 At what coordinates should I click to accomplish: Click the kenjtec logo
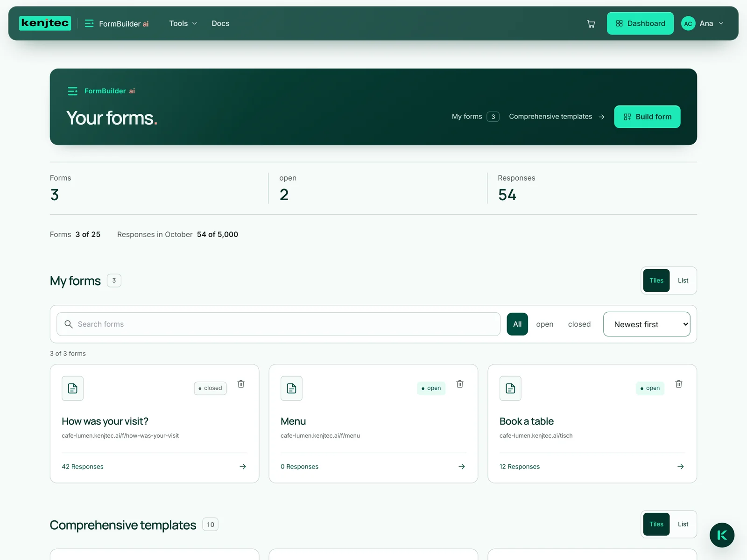click(45, 23)
